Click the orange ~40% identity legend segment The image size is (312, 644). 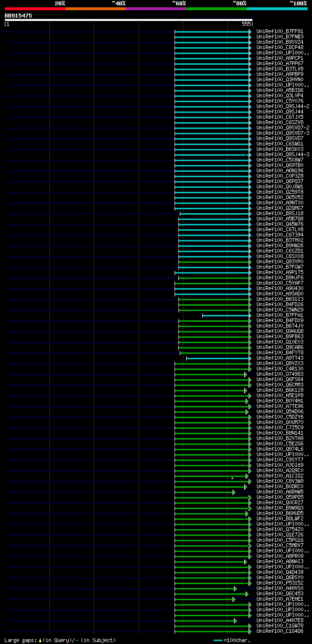click(x=96, y=9)
